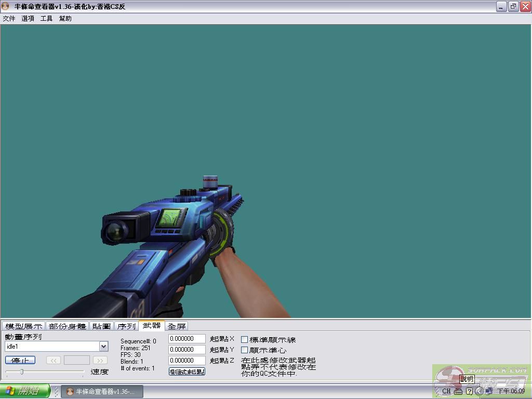
Task: Switch to the 模型展示 tab
Action: pyautogui.click(x=23, y=326)
